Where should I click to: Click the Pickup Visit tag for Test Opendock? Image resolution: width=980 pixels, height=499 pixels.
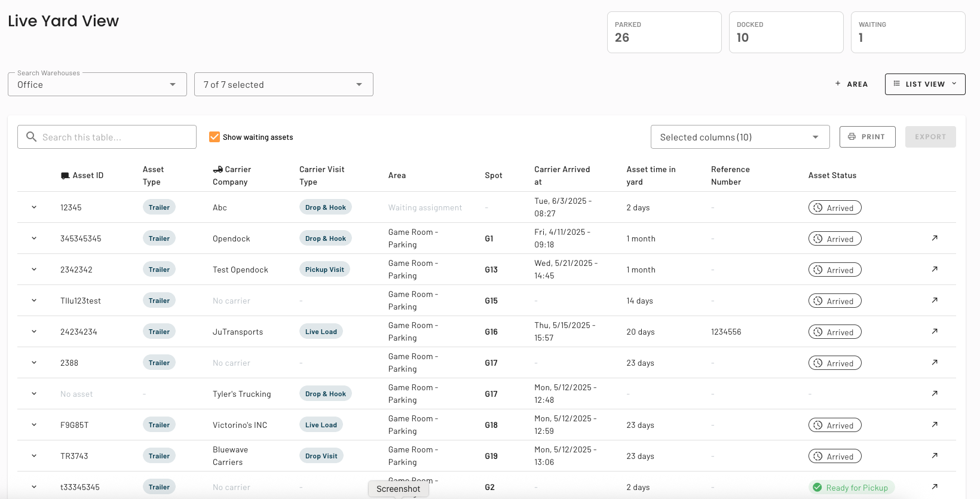[324, 270]
